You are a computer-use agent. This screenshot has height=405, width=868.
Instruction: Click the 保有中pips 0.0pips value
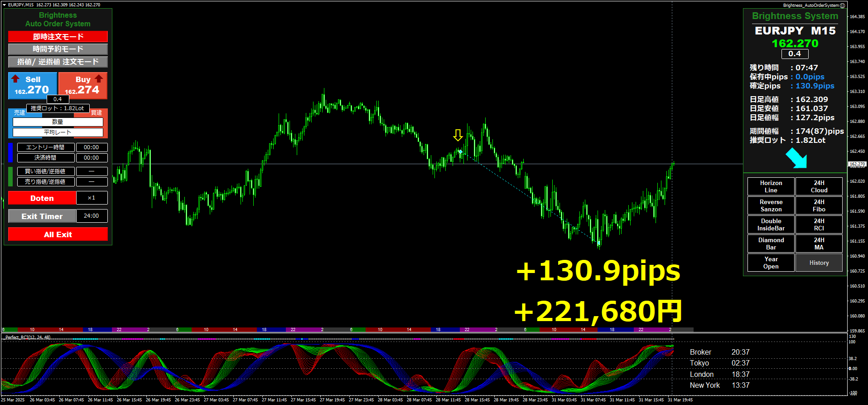point(810,77)
